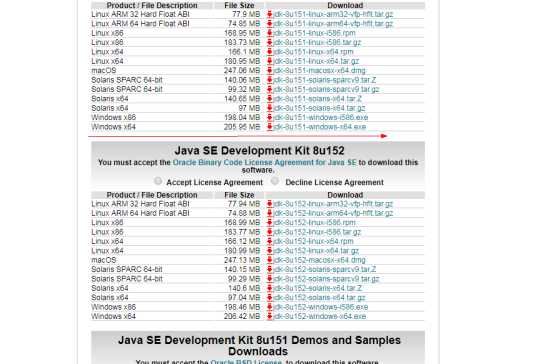Click red download arrow icon for 8u151 Windows x64

[x=270, y=127]
